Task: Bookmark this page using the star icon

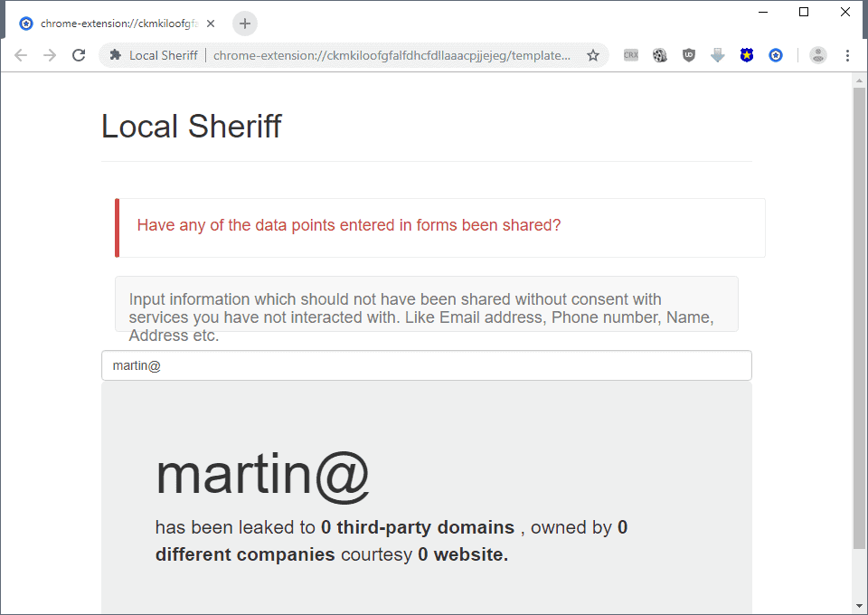Action: tap(593, 55)
